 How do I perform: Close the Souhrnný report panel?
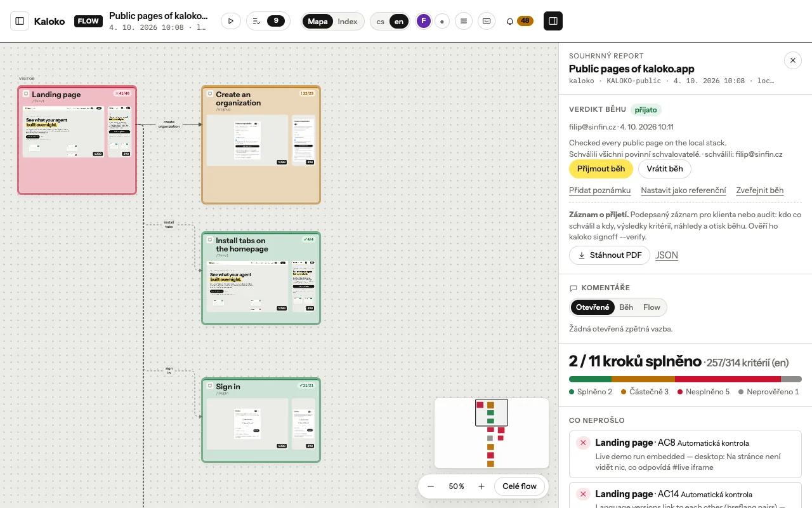793,60
